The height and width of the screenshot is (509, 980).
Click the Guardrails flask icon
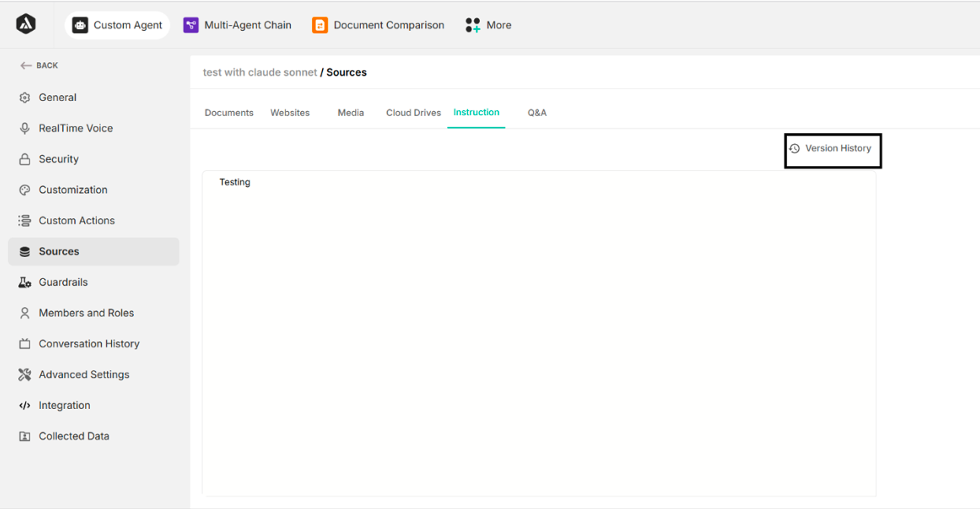pos(25,282)
